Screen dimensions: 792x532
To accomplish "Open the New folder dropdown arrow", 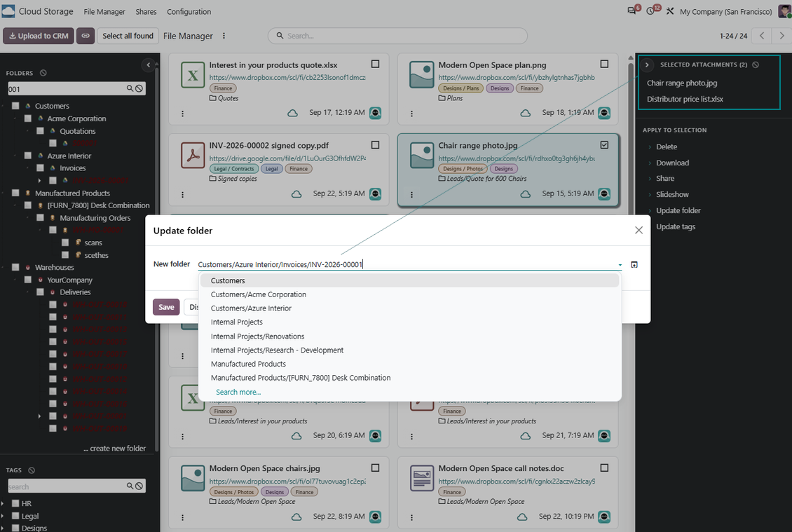I will 620,265.
